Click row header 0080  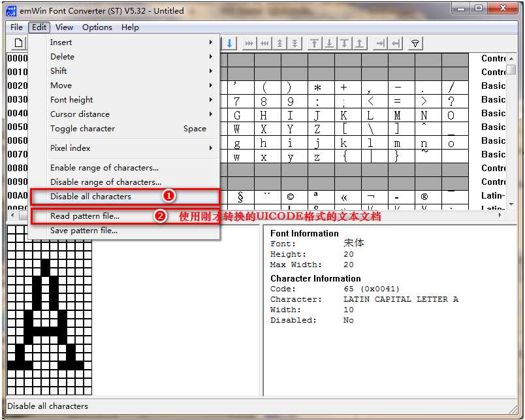click(18, 168)
